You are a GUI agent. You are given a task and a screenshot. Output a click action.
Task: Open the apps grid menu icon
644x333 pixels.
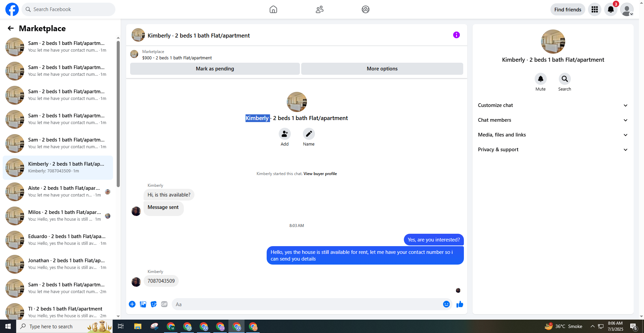pyautogui.click(x=595, y=9)
